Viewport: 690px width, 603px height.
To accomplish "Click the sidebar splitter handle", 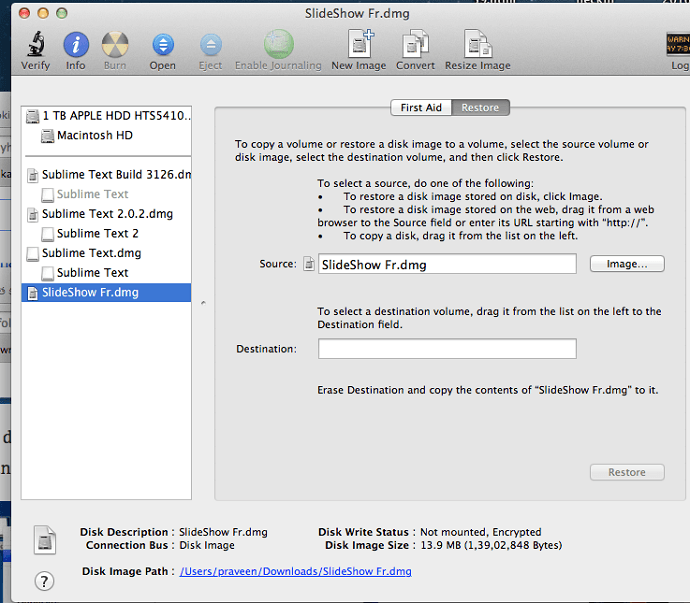I will coord(203,303).
